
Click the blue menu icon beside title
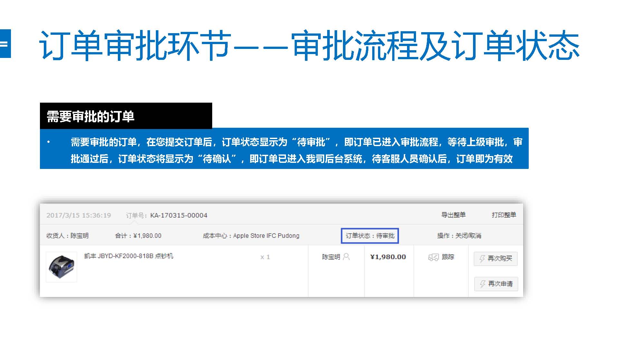(5, 43)
